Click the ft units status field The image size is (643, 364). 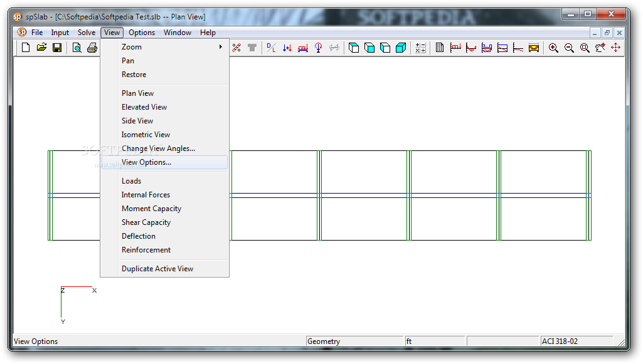[x=435, y=341]
